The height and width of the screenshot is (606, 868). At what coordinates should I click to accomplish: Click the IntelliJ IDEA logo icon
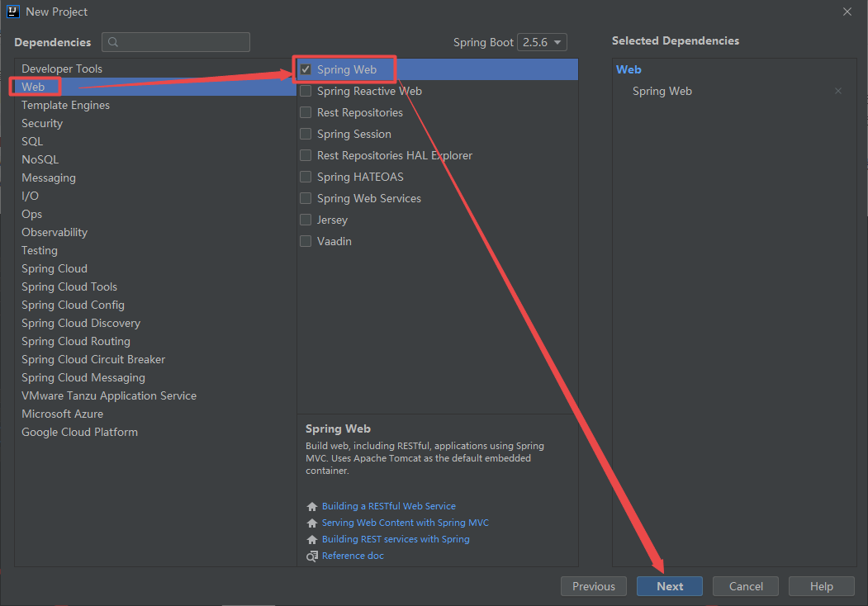click(12, 12)
